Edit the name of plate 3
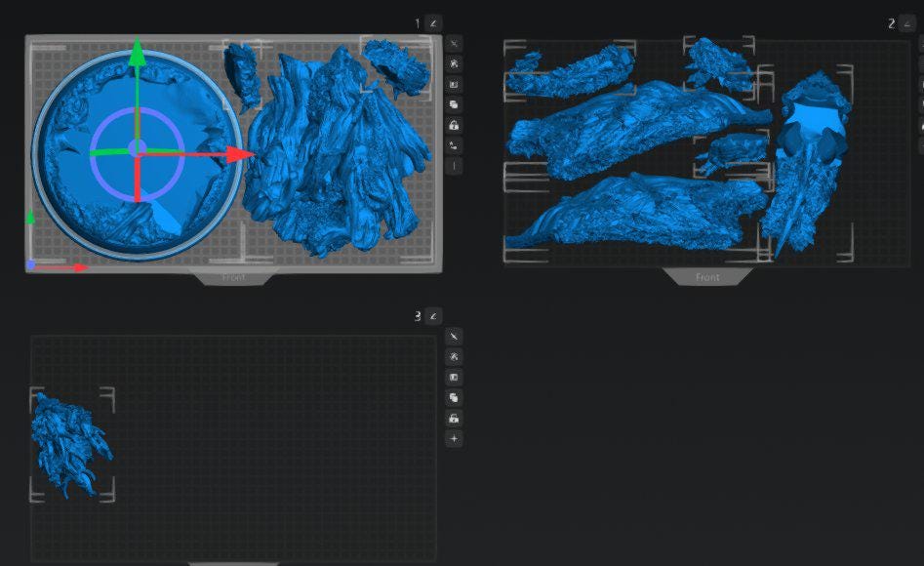The width and height of the screenshot is (924, 566). pos(434,316)
